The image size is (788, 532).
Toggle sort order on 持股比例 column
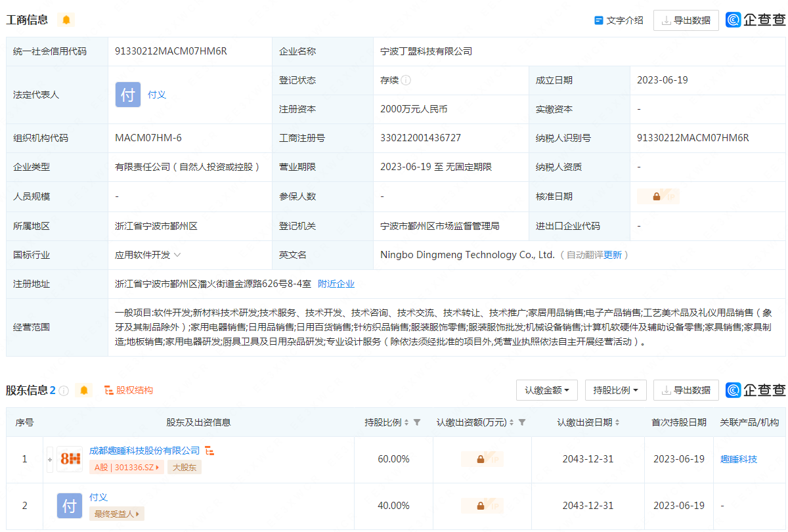point(406,422)
